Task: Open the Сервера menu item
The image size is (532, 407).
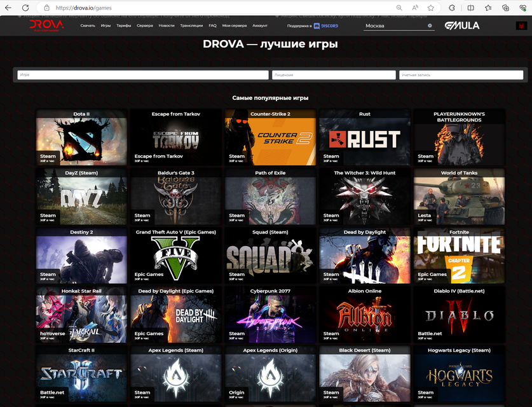Action: 145,26
